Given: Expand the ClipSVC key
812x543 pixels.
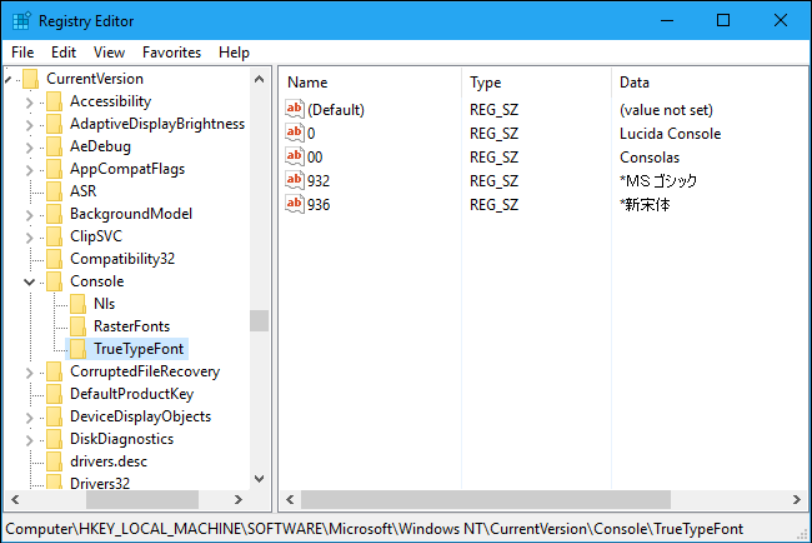Looking at the screenshot, I should (30, 238).
